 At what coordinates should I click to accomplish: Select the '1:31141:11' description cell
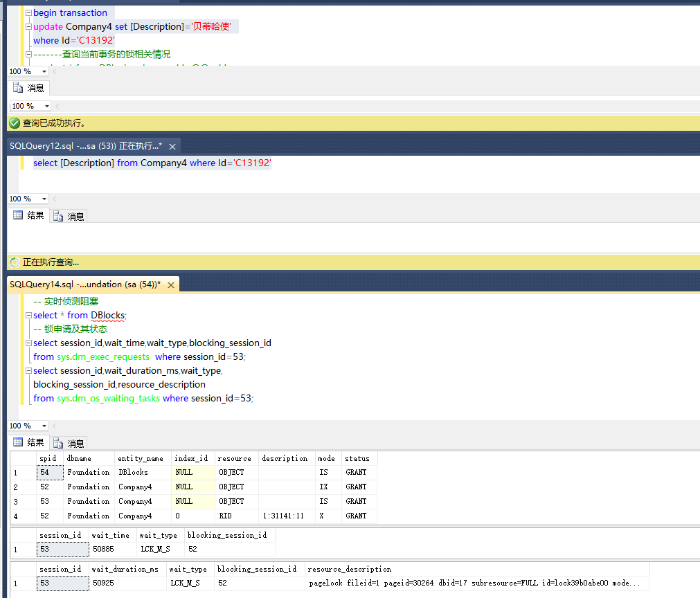tap(287, 516)
